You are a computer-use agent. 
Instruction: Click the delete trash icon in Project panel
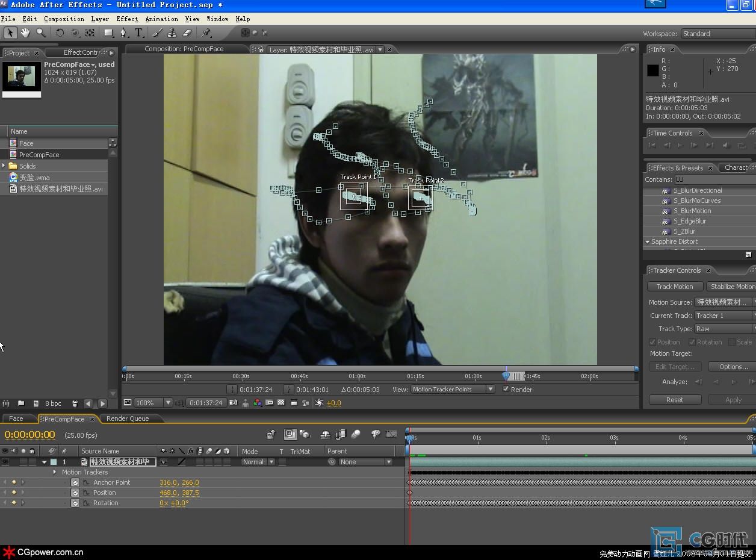(x=75, y=403)
